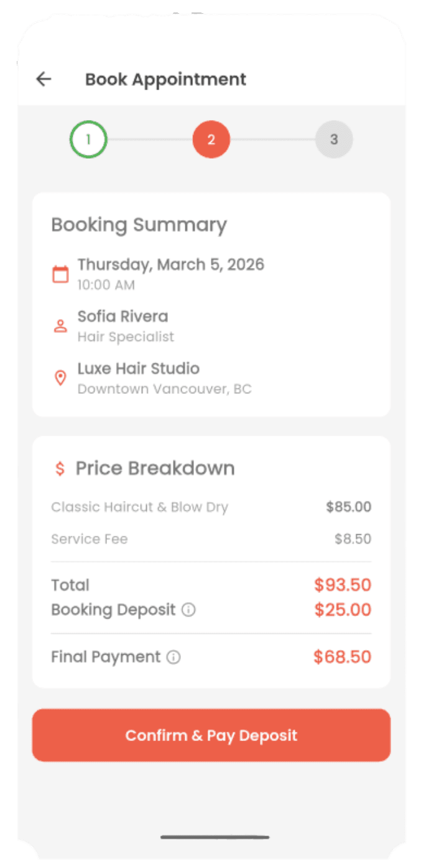
Task: Select the active step 2 circle
Action: click(x=211, y=139)
